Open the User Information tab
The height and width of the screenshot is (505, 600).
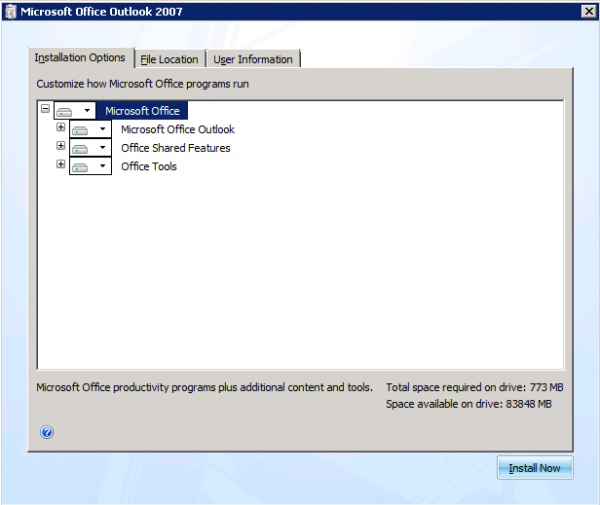253,59
